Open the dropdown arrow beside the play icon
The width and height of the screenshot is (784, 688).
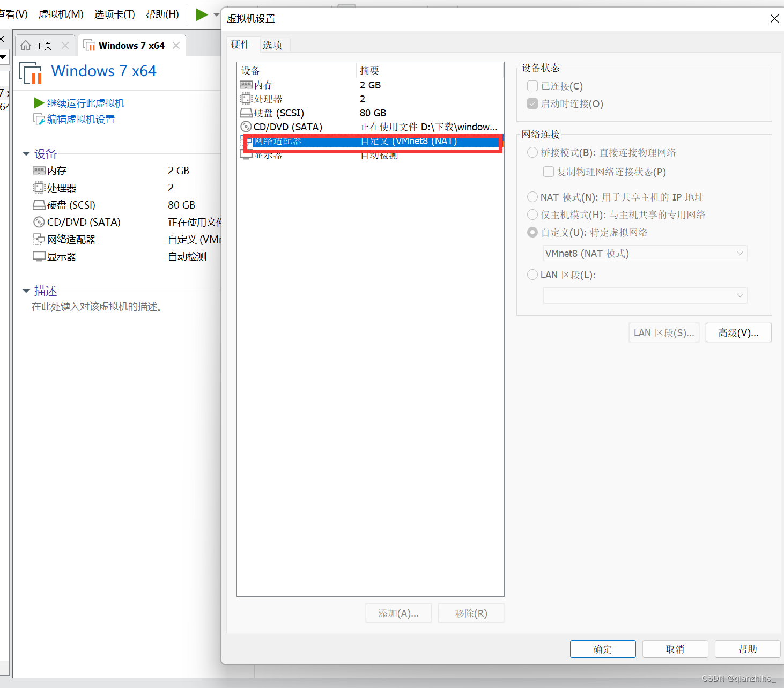click(x=217, y=15)
